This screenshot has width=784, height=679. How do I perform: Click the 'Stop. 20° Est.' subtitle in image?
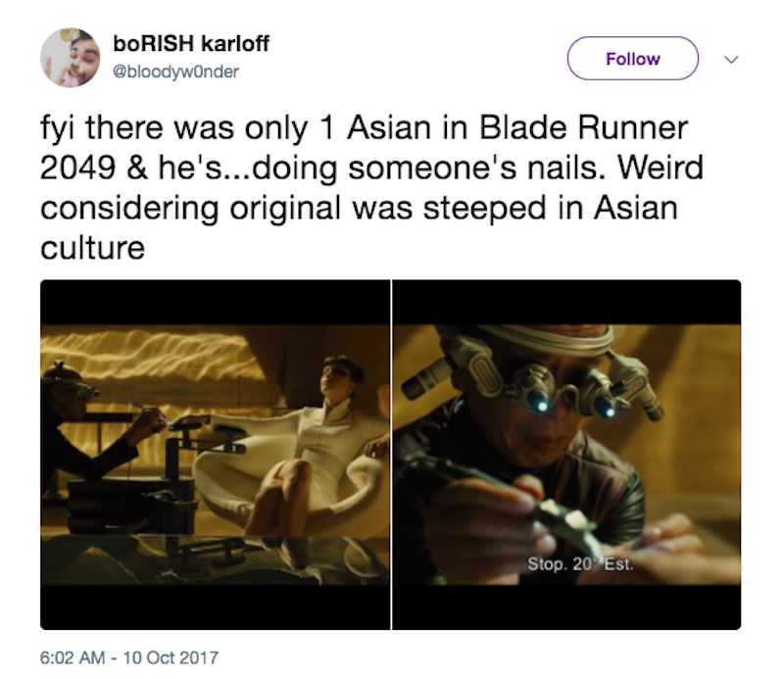tap(580, 564)
